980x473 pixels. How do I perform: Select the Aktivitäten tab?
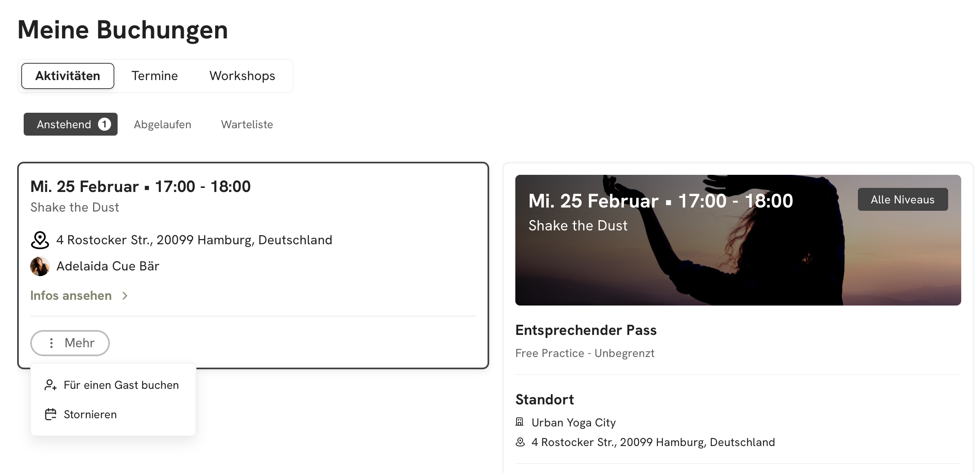tap(68, 76)
